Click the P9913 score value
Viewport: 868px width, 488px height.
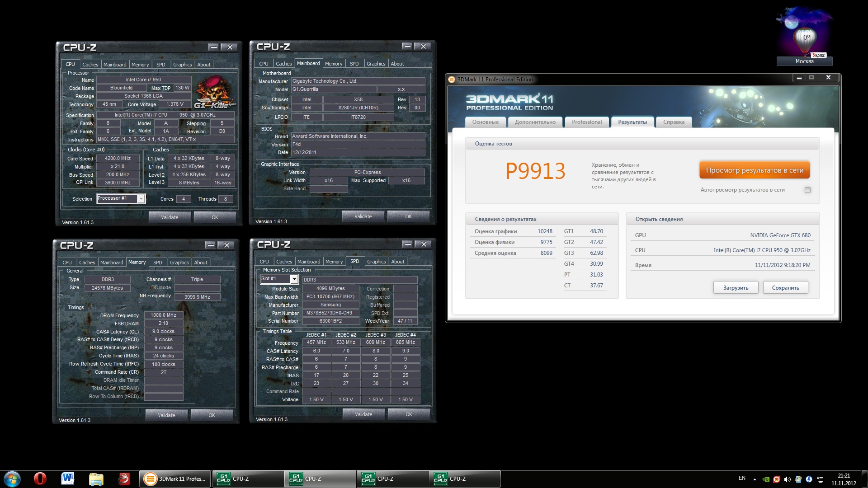(x=535, y=171)
